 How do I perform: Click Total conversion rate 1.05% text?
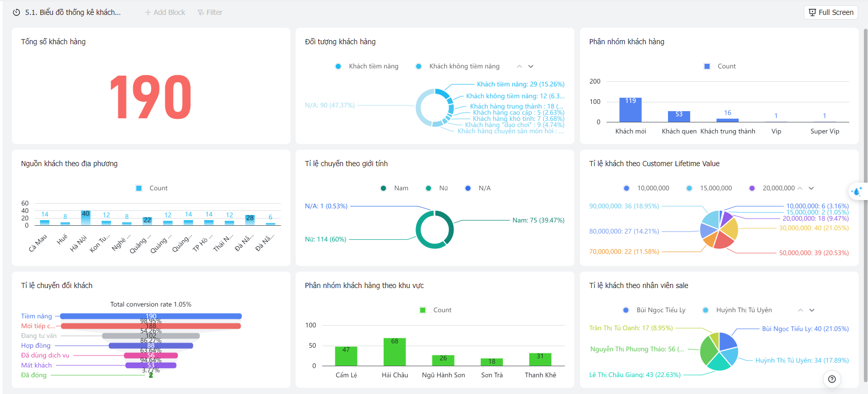coord(151,305)
